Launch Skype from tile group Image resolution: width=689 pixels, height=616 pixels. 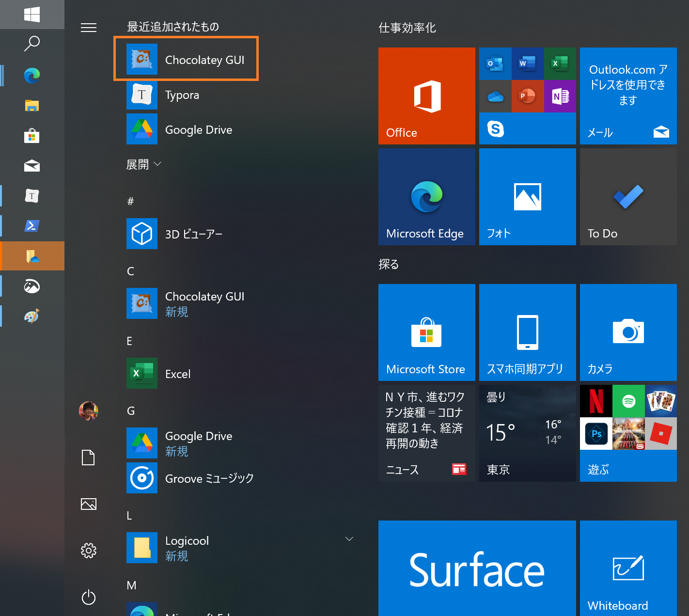click(495, 128)
